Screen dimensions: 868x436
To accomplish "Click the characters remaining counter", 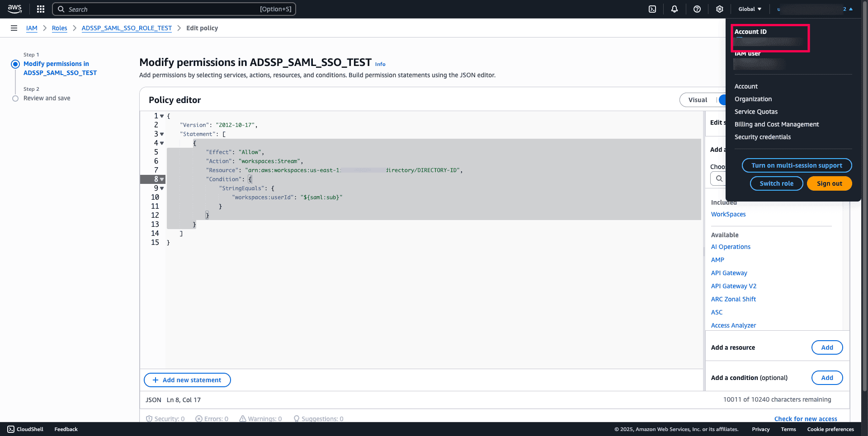I will click(x=777, y=399).
